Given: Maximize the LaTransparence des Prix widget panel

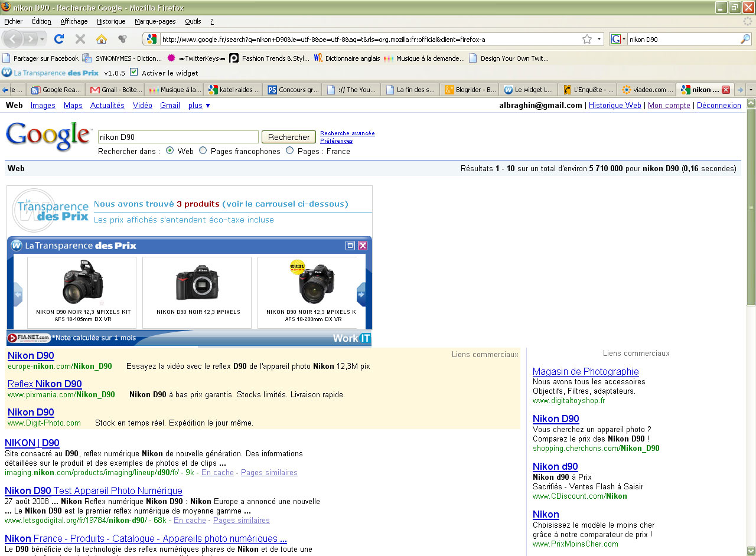Looking at the screenshot, I should tap(350, 246).
